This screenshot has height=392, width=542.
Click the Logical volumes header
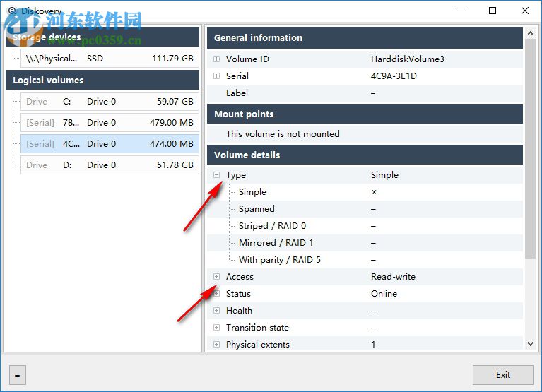click(102, 80)
